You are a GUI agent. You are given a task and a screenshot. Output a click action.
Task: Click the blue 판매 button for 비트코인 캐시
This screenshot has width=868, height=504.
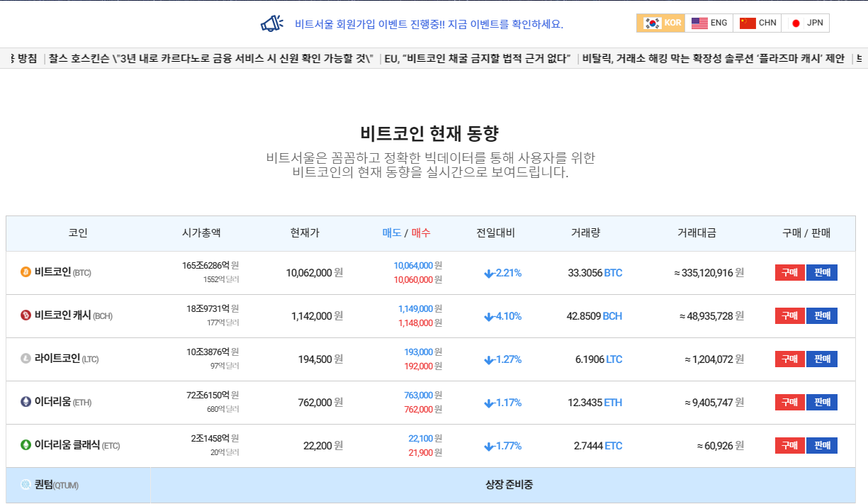tap(822, 316)
